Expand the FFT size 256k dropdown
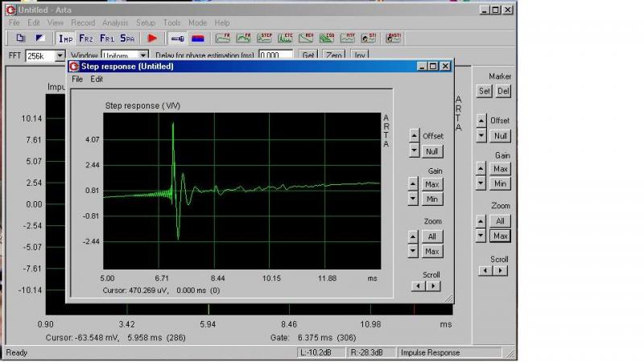 point(60,56)
